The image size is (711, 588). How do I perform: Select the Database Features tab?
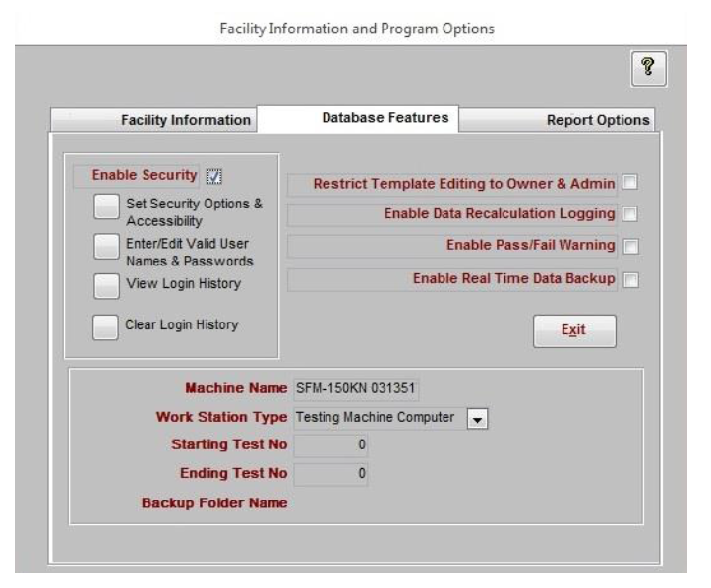tap(358, 118)
